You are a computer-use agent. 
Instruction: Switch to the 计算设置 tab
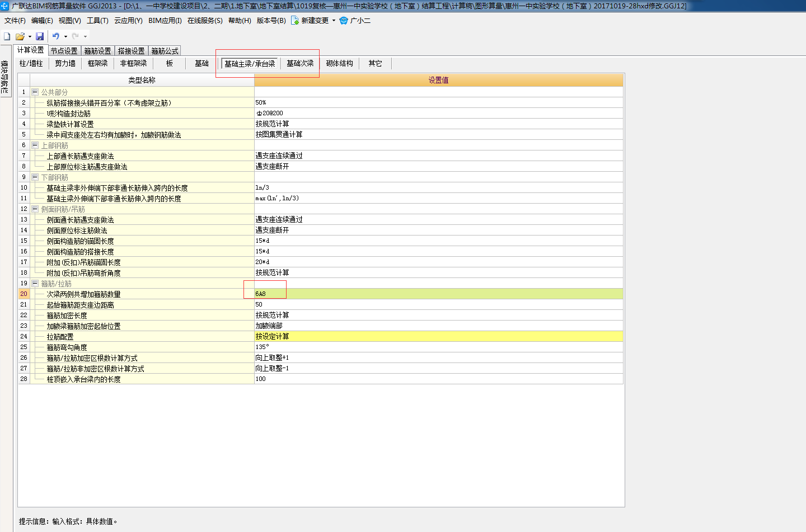coord(30,50)
